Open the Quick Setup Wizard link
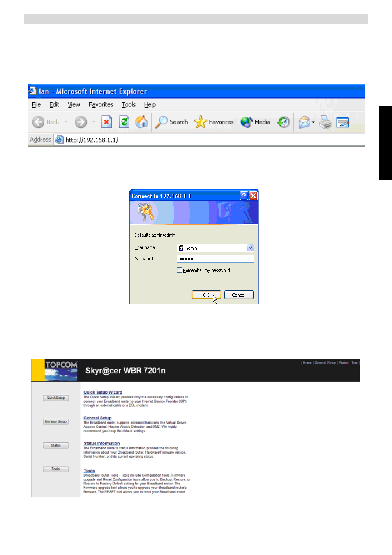Screen dimensions: 392x555 click(x=103, y=392)
